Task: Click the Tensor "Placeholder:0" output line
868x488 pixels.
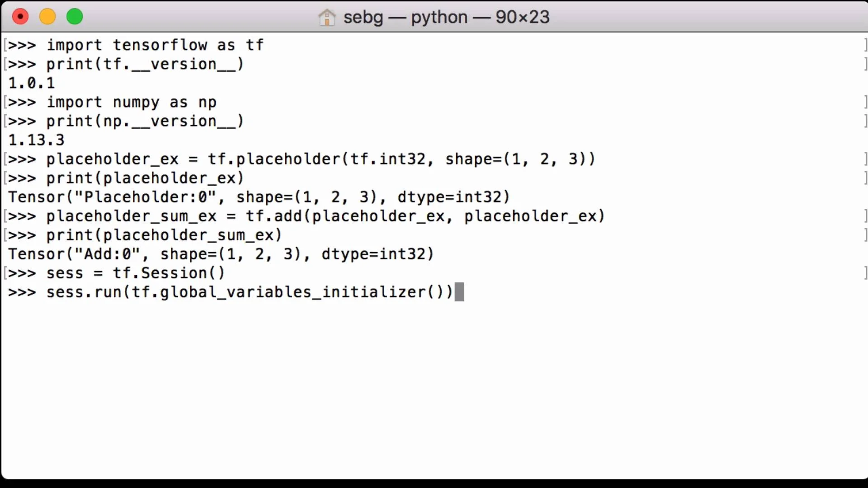Action: point(259,197)
